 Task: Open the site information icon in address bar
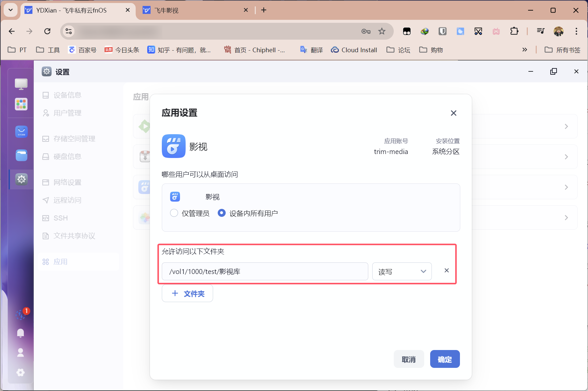click(x=68, y=31)
